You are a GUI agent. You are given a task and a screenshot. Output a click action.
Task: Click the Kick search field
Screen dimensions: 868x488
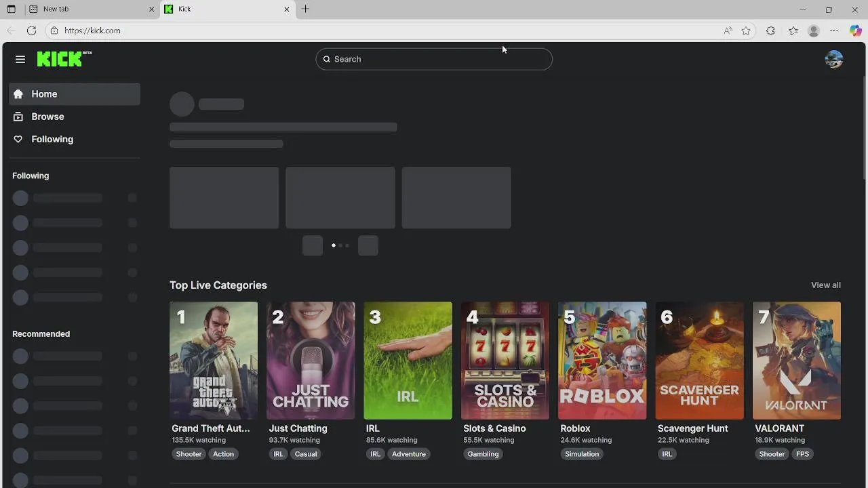pos(434,59)
